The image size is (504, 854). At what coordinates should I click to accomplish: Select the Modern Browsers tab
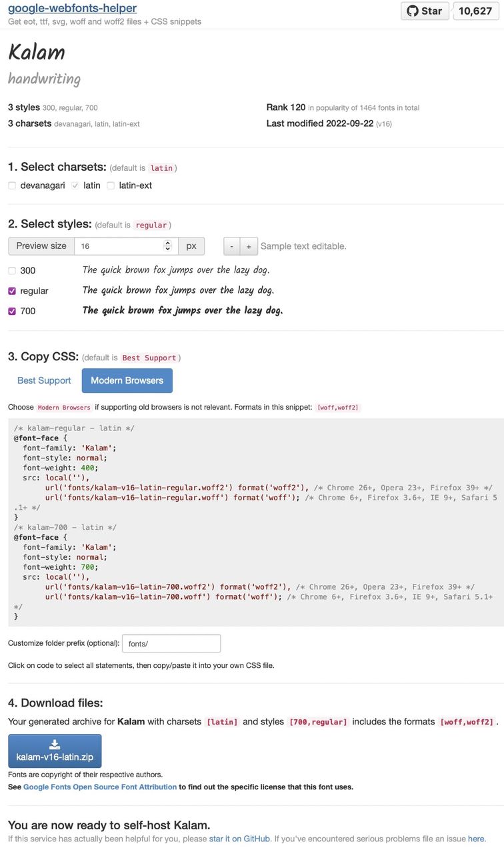(127, 380)
